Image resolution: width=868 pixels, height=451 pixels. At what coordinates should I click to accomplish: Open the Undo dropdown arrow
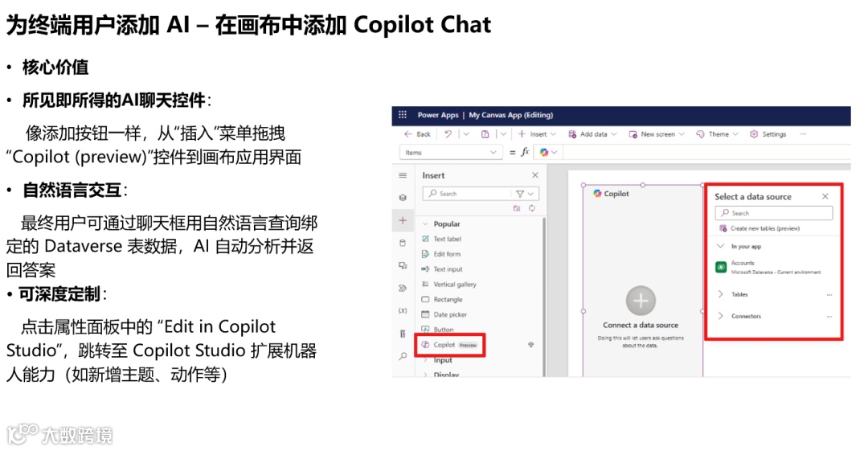pos(466,134)
